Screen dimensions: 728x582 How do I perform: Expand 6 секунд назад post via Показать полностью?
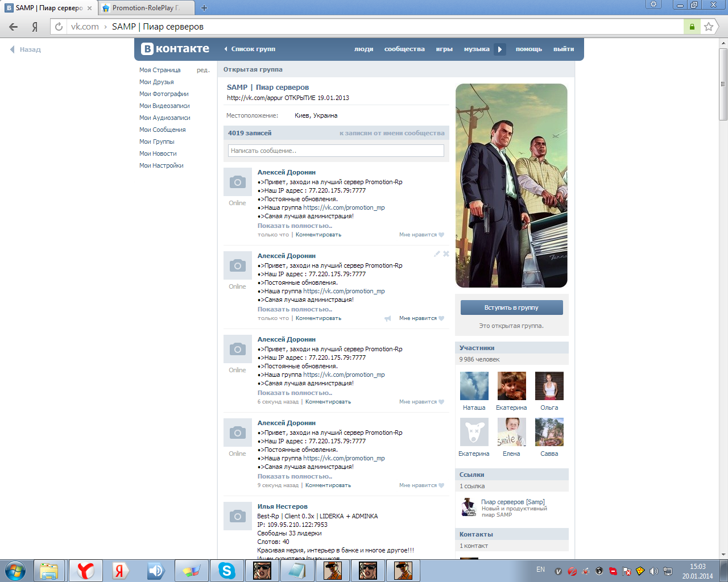coord(295,393)
